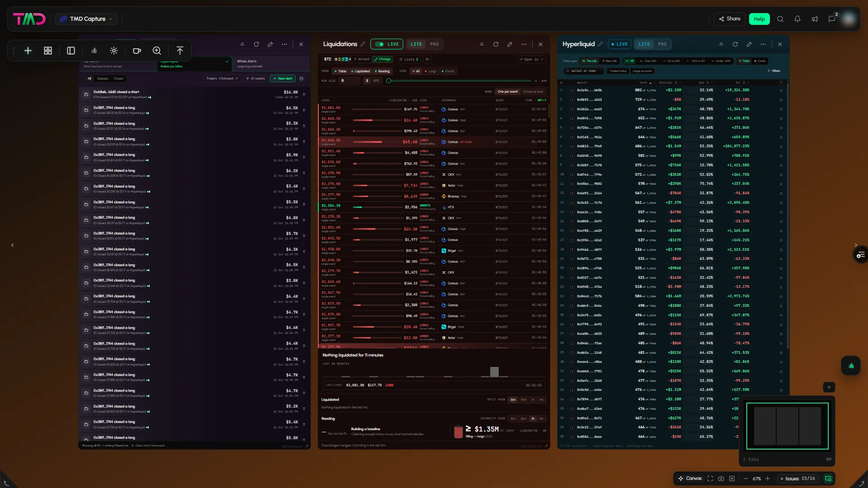Open more options in Liquidations header
The width and height of the screenshot is (868, 488).
click(524, 44)
